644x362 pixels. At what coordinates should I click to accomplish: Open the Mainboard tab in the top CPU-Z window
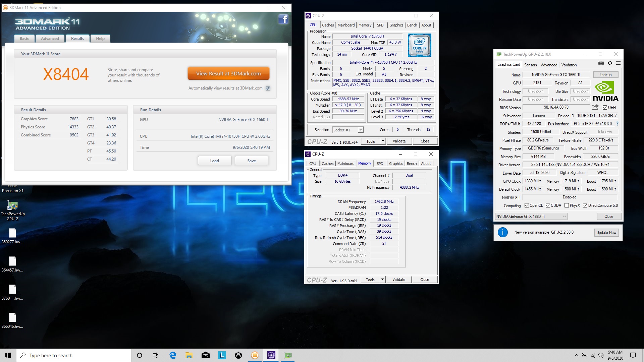[x=346, y=25]
